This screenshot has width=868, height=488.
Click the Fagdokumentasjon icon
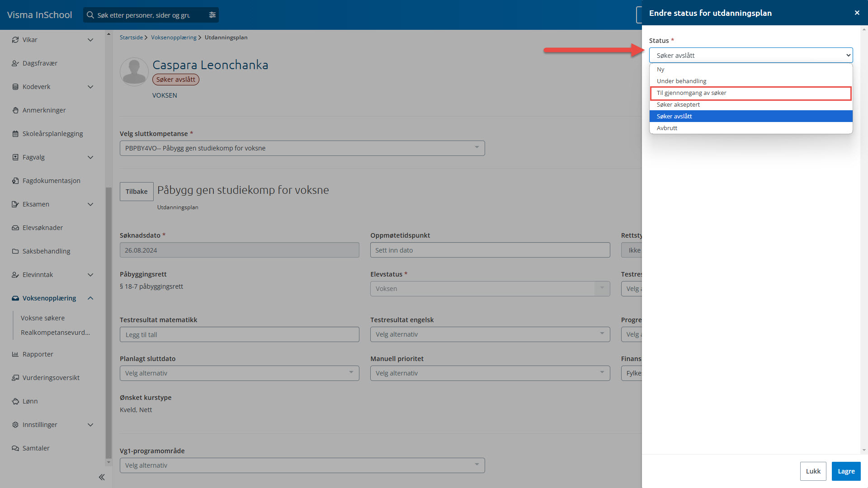tap(15, 181)
